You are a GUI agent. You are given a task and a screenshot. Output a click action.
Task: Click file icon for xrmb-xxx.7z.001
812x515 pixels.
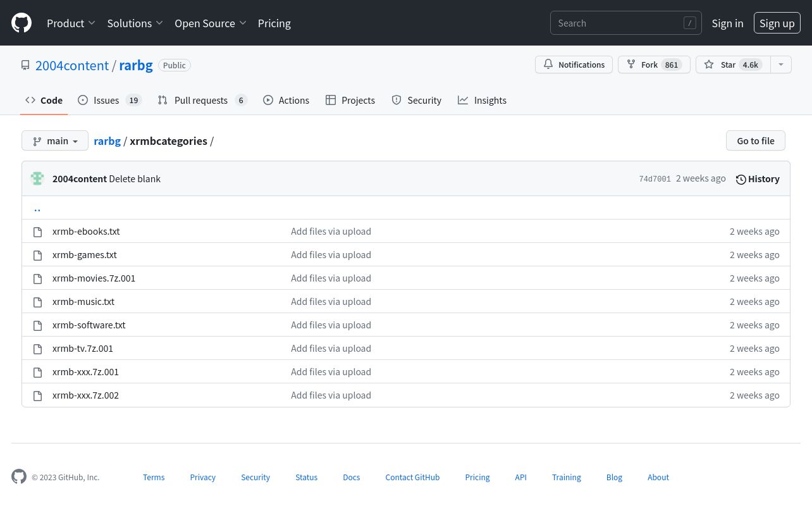(37, 372)
